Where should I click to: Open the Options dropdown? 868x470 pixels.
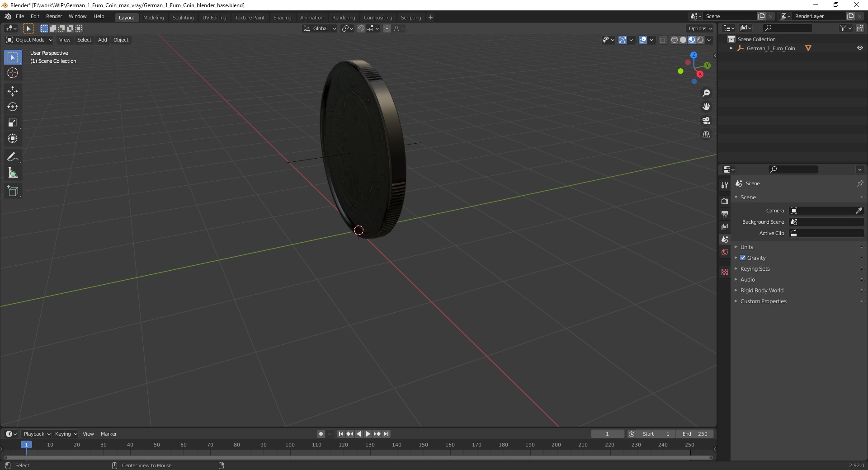(x=700, y=28)
